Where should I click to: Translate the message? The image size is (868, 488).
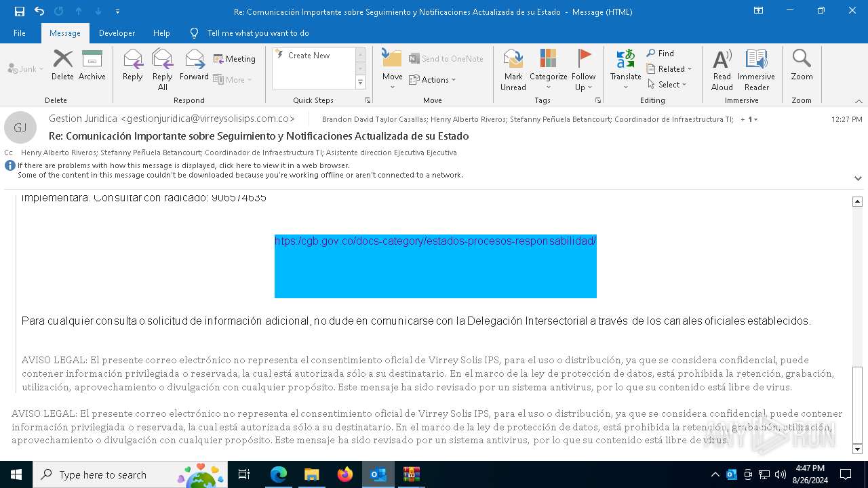point(625,70)
